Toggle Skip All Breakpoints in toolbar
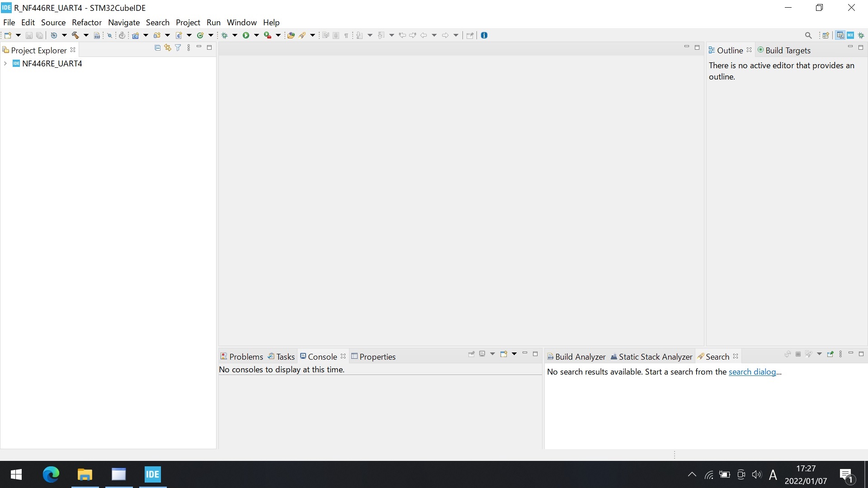 pos(109,35)
